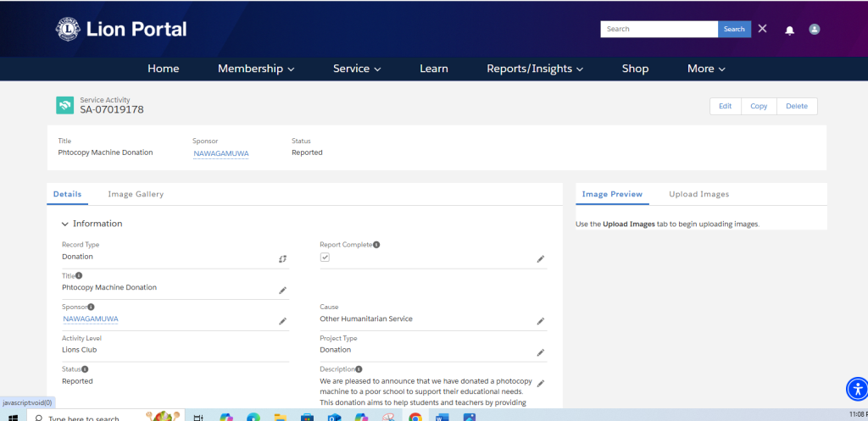
Task: Edit the Project Type with pencil icon
Action: pyautogui.click(x=540, y=352)
